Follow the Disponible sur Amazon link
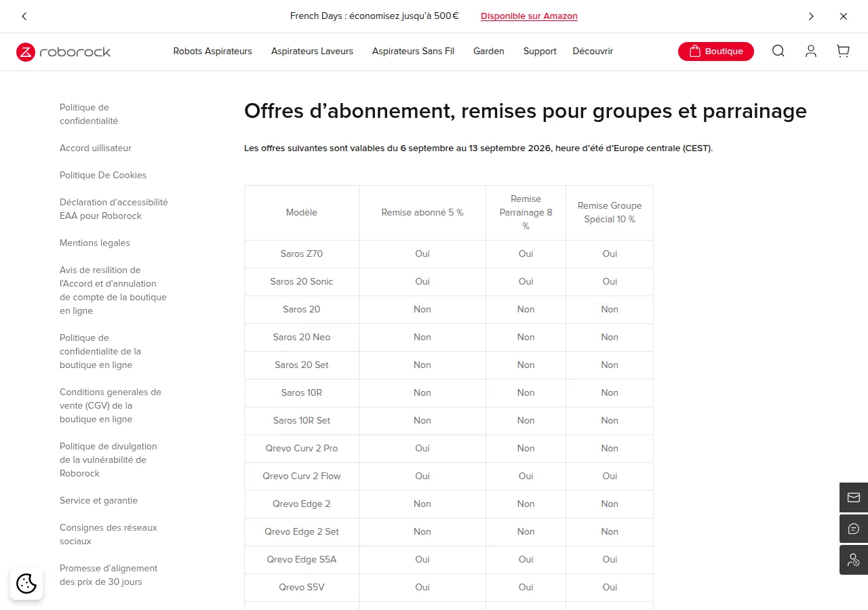 tap(529, 16)
